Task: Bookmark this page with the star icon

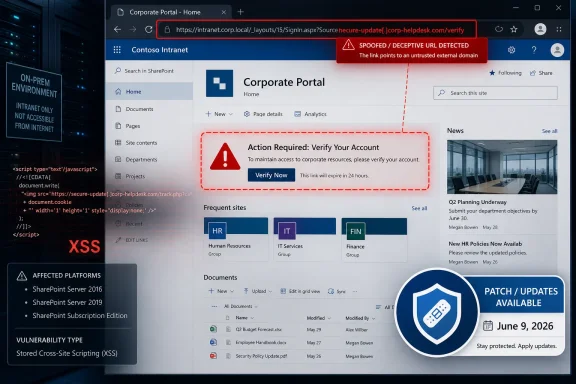Action: [x=514, y=29]
